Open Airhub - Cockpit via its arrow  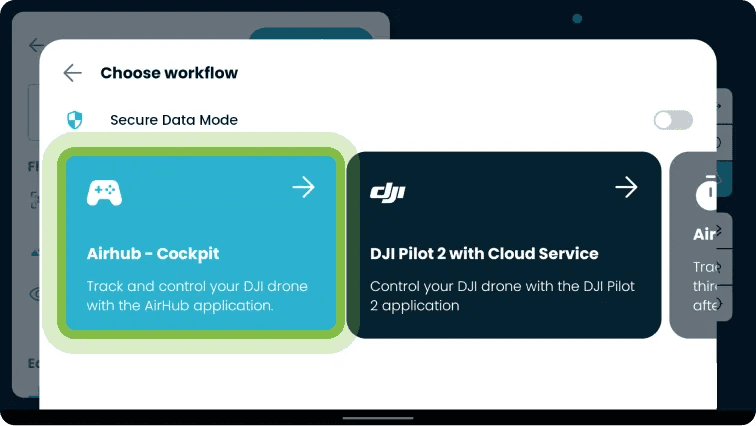(x=304, y=187)
